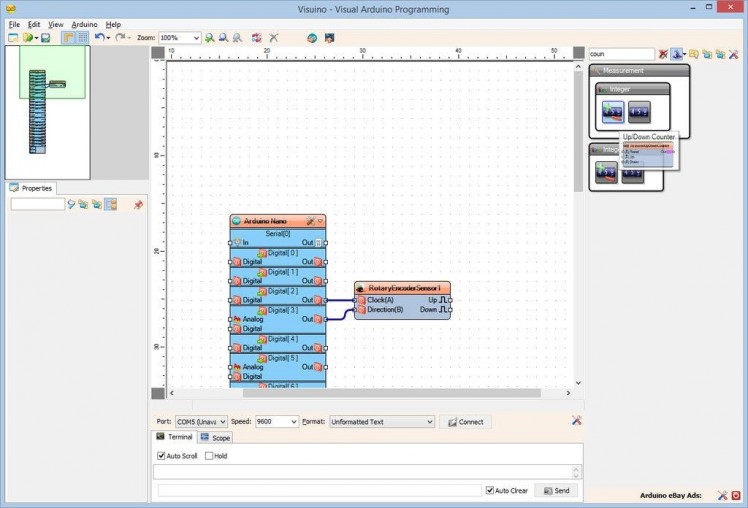Select the Up/Down Counter component in the Measurement palette
This screenshot has width=748, height=508.
(x=612, y=113)
